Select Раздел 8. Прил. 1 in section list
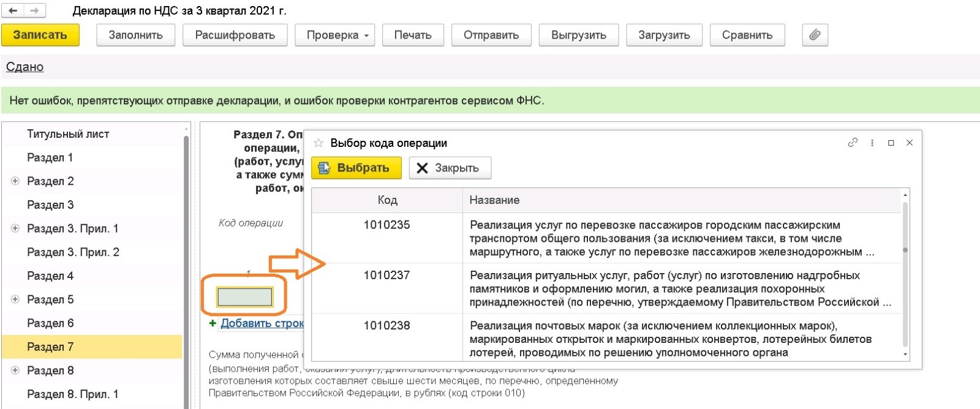 tap(73, 394)
